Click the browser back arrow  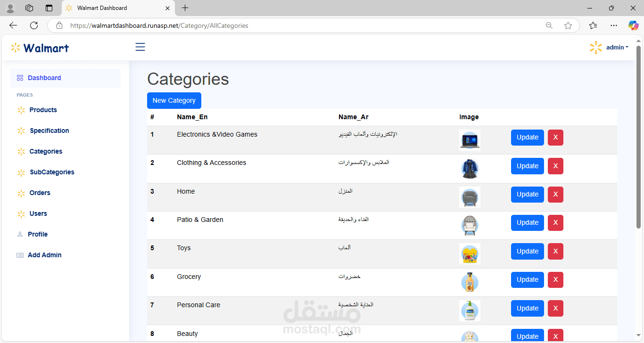(13, 25)
